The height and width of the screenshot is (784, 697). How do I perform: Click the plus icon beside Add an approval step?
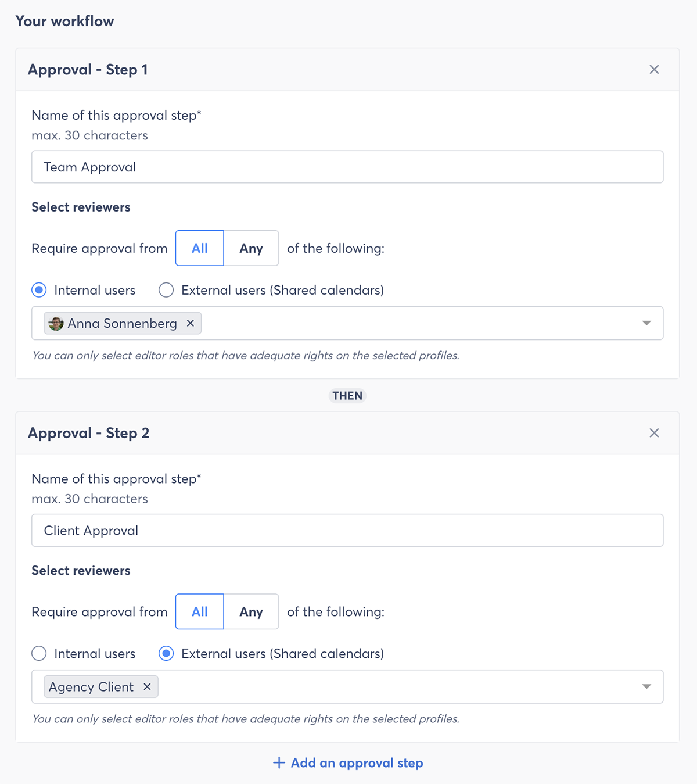tap(279, 763)
